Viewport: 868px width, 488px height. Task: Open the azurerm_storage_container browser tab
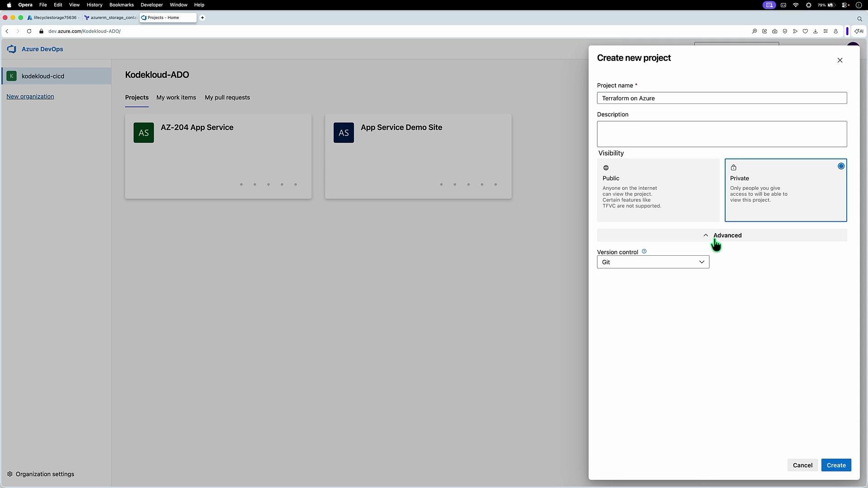(x=111, y=18)
